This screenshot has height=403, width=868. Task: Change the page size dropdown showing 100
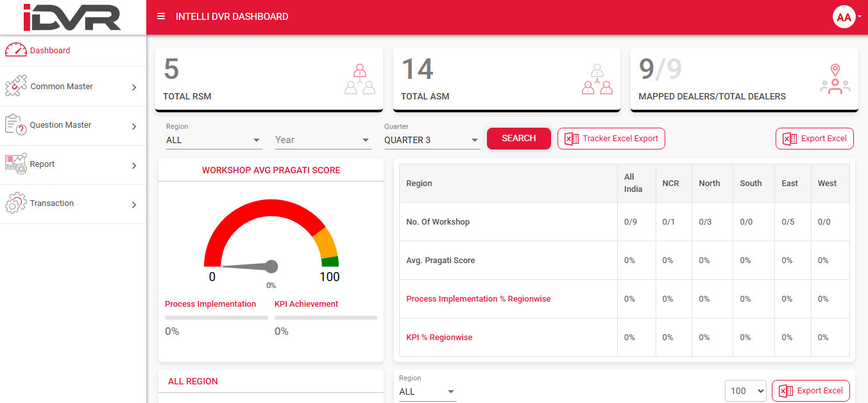click(745, 390)
